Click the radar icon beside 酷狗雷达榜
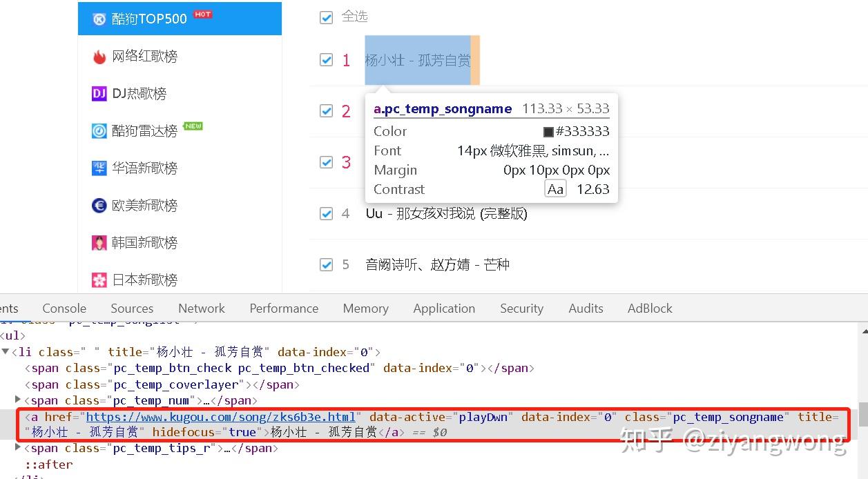The width and height of the screenshot is (868, 479). coord(100,130)
